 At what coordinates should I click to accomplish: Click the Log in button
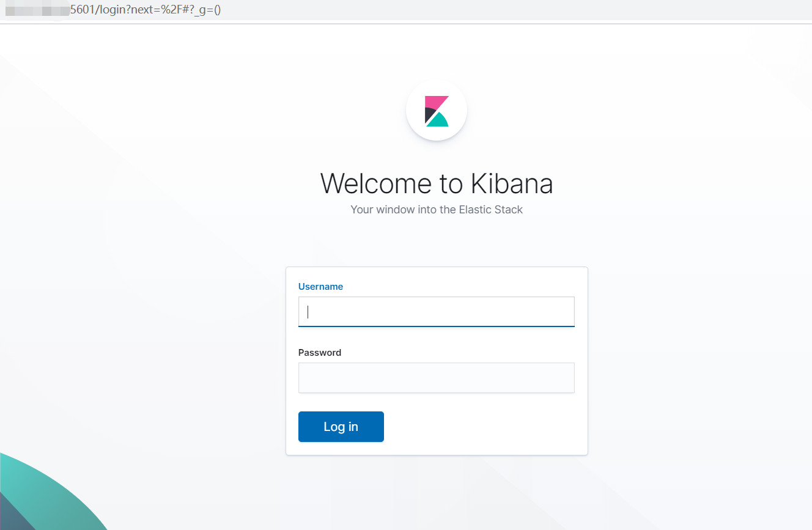341,427
